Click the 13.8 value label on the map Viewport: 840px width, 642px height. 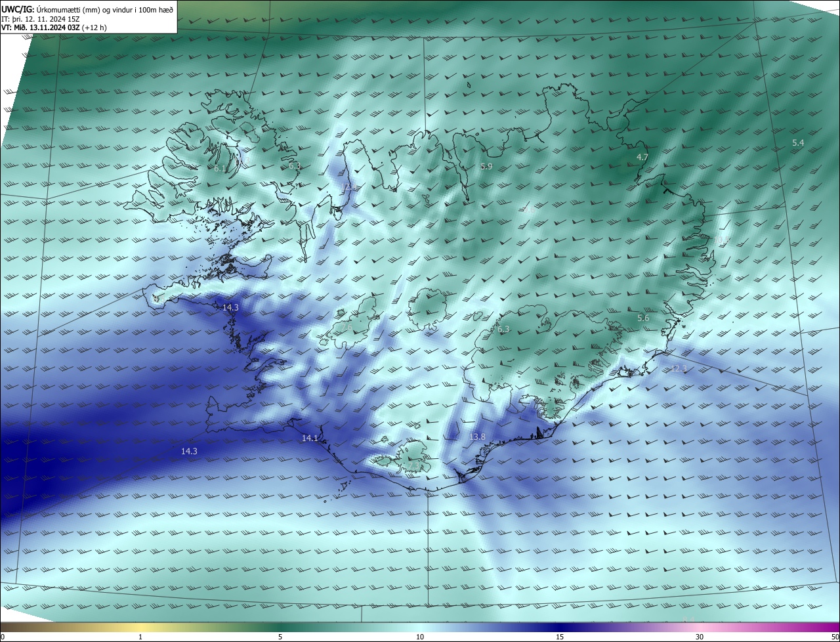tap(478, 437)
